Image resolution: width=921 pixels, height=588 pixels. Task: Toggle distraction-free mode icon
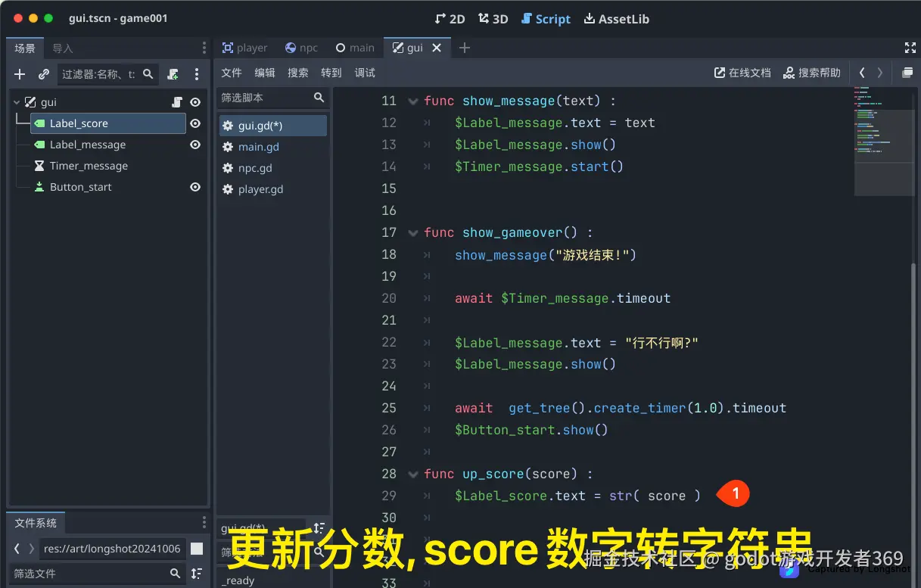(910, 48)
